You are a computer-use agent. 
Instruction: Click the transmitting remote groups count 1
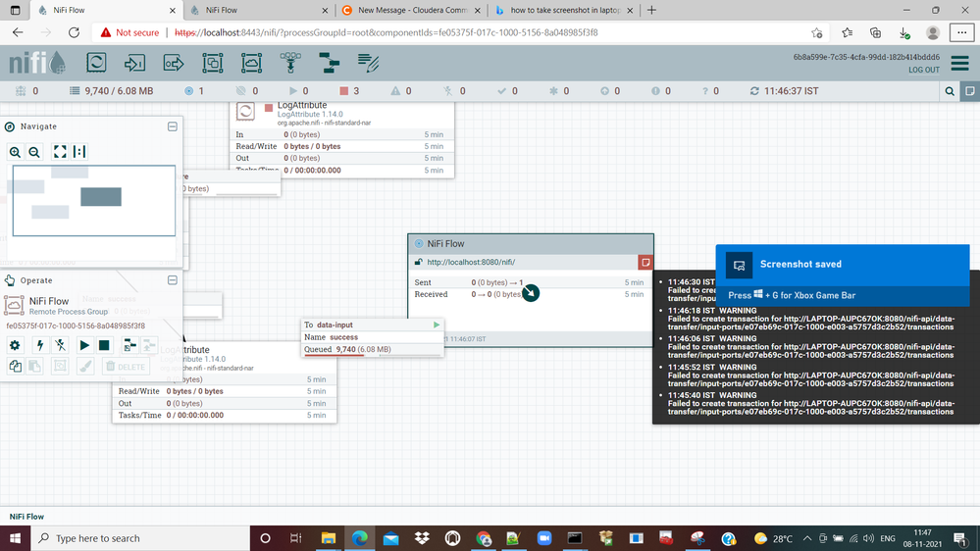(194, 91)
